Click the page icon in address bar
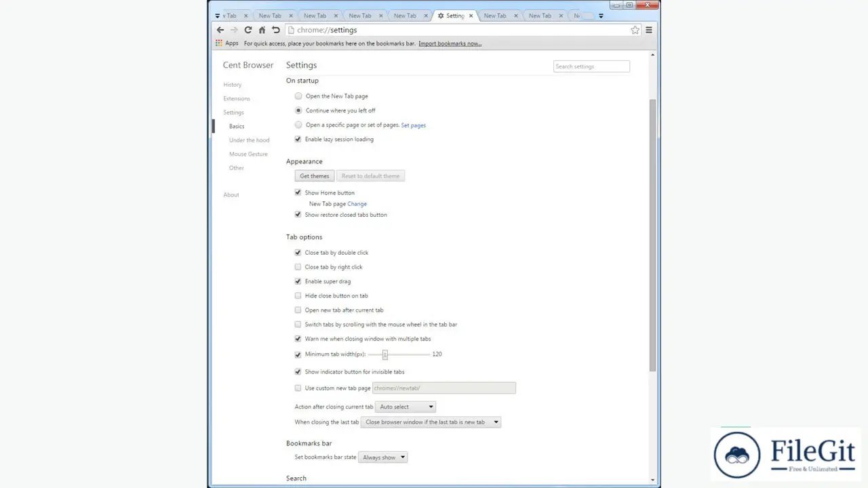868x488 pixels. tap(291, 30)
